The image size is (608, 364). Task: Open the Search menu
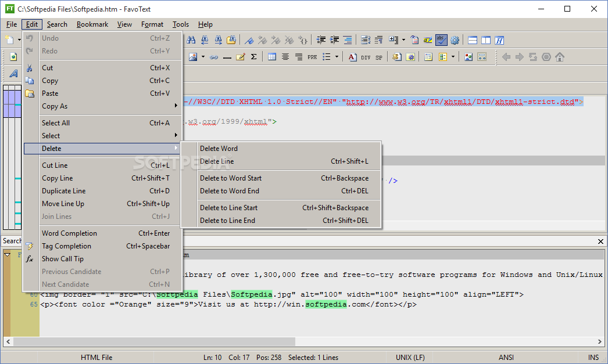57,24
